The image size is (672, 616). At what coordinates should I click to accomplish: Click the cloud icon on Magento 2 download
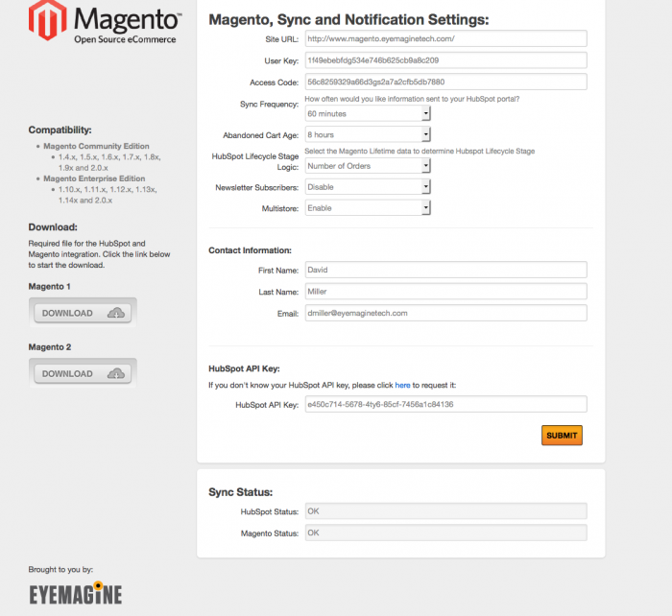coord(116,373)
